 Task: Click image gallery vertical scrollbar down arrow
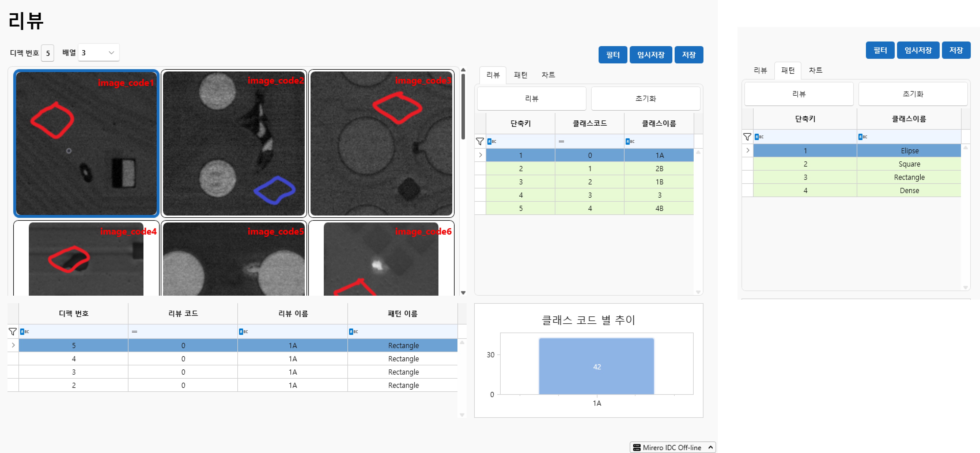463,293
